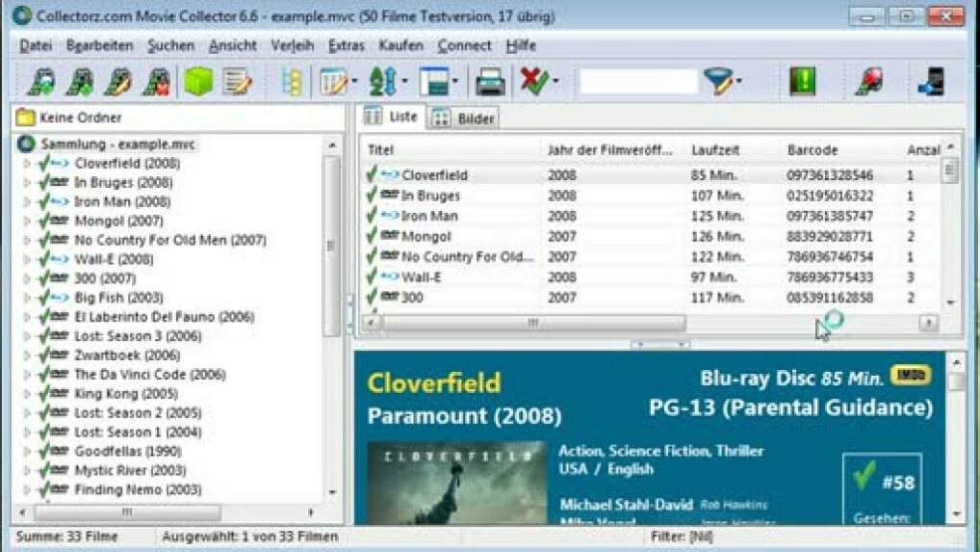Click the quick search input field
This screenshot has height=552, width=980.
[x=637, y=82]
